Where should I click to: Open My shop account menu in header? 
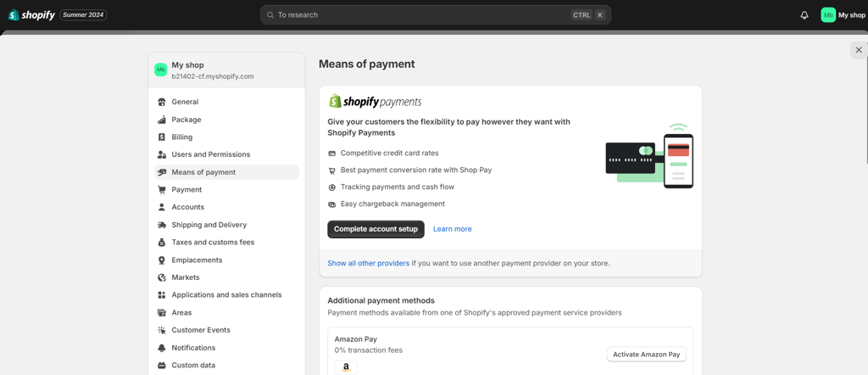843,15
